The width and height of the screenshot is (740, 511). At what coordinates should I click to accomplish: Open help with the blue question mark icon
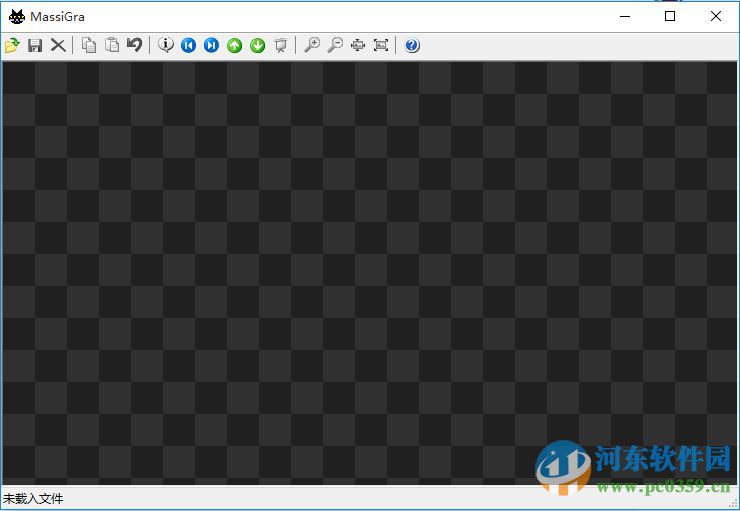412,45
